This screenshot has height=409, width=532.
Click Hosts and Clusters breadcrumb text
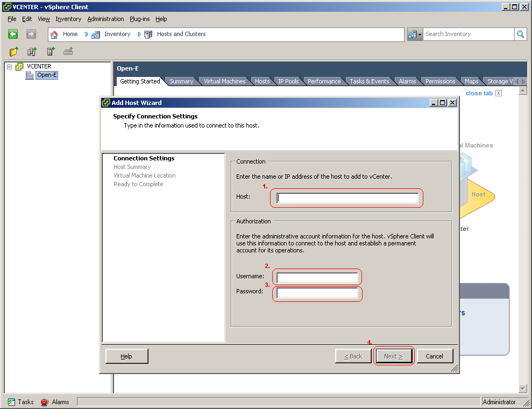(181, 34)
